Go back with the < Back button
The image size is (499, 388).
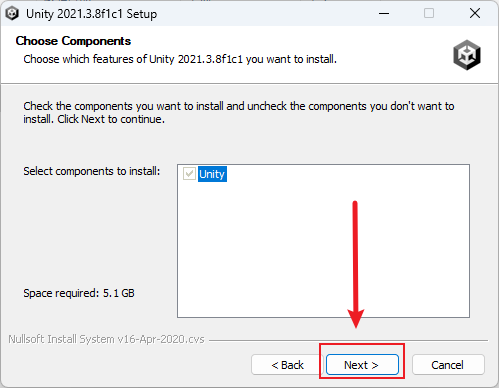(x=287, y=365)
